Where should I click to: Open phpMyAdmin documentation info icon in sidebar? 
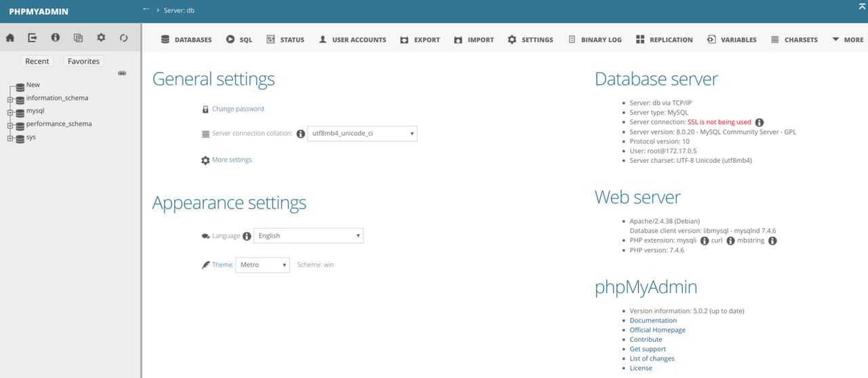tap(56, 38)
